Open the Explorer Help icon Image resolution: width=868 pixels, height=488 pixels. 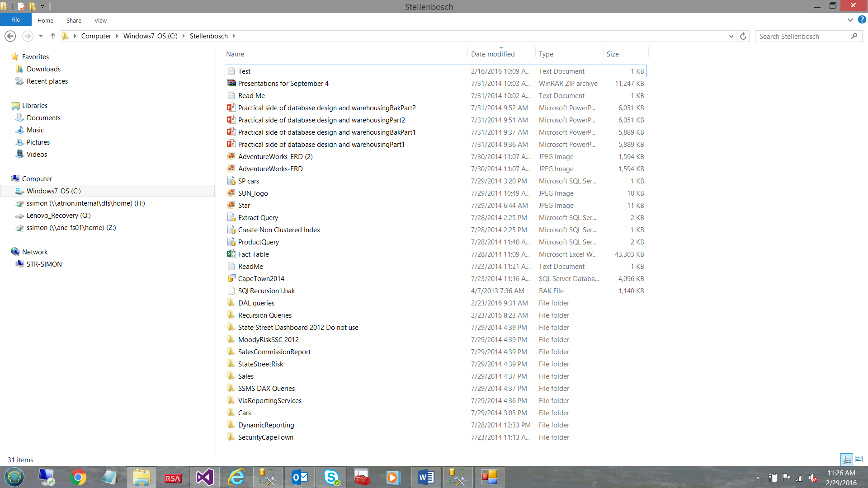point(862,20)
